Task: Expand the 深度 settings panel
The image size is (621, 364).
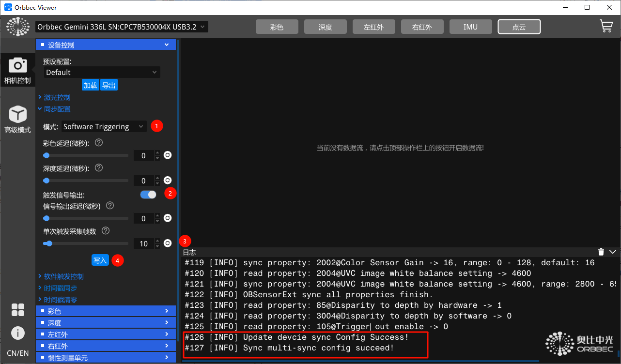Action: coord(106,323)
